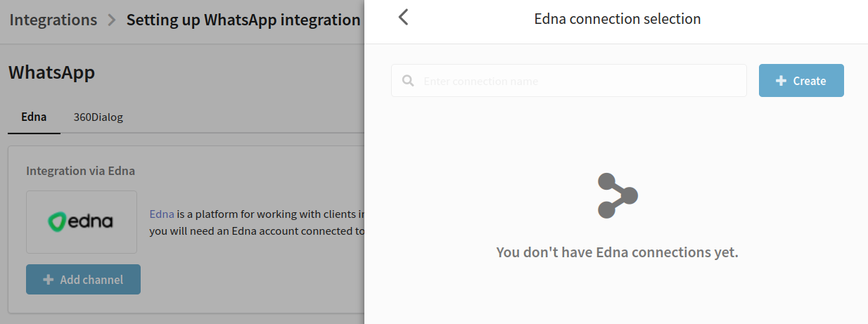Click the Add channel button label
868x324 pixels.
[x=91, y=280]
